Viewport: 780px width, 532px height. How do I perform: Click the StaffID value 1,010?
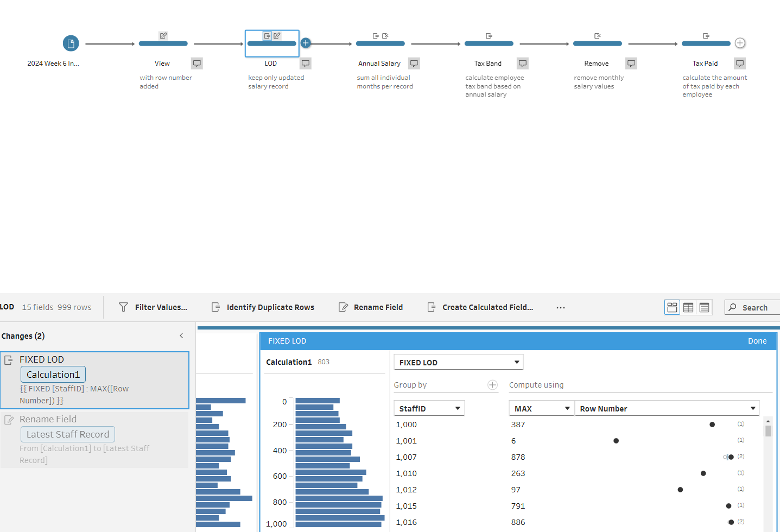407,473
